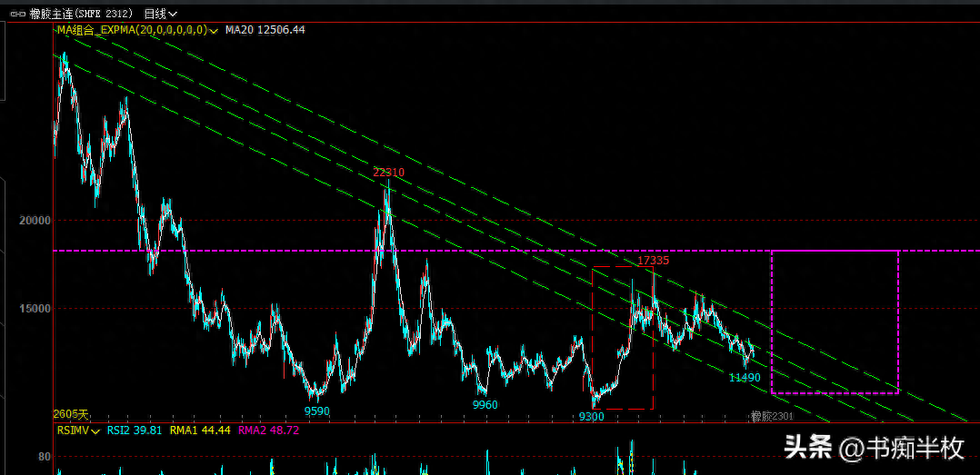
Task: Click the 22310 peak price label
Action: point(389,173)
